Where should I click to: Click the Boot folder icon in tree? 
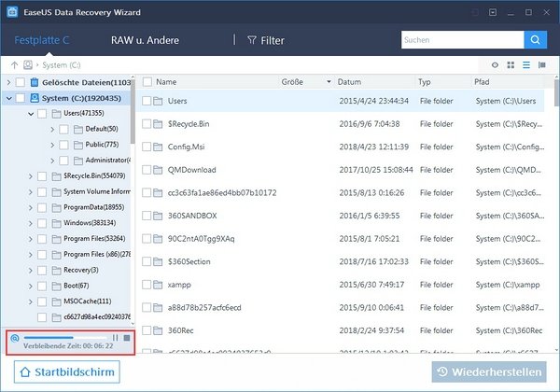(x=56, y=286)
